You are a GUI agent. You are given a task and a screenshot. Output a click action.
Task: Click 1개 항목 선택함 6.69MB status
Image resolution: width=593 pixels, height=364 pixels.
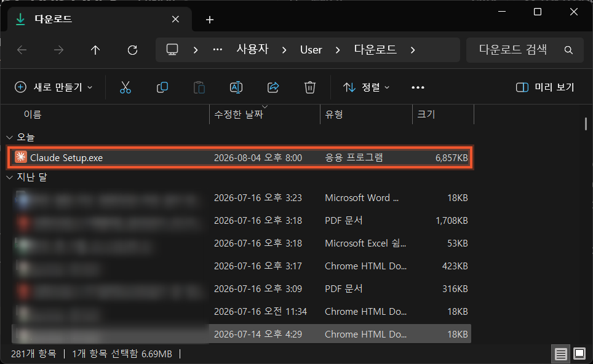tap(122, 354)
